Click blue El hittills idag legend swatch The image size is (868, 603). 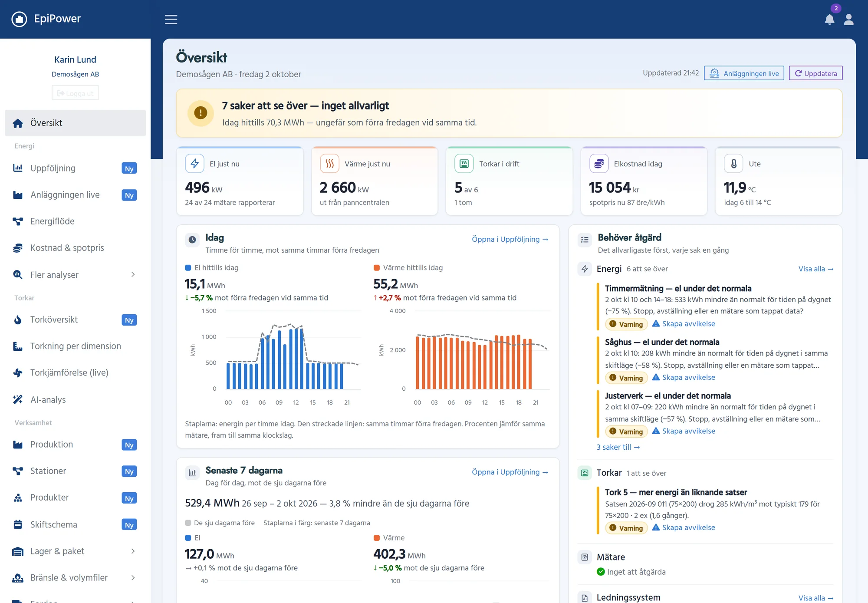[188, 268]
